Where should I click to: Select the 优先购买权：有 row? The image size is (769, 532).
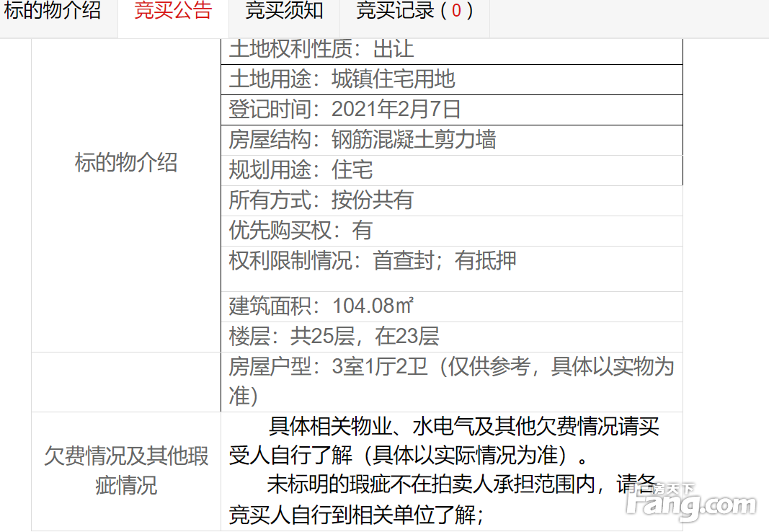[x=301, y=231]
